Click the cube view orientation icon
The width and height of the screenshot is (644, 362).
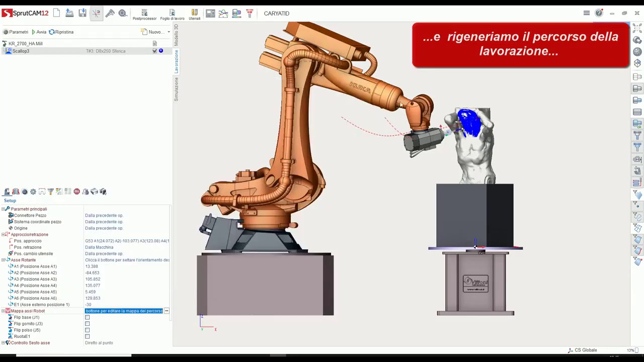pos(637,63)
